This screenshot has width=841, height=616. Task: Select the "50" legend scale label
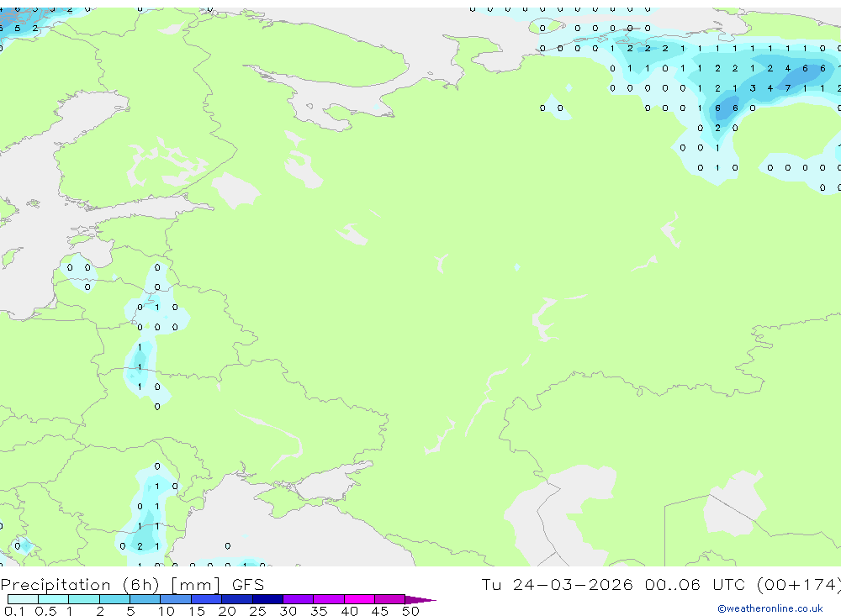pyautogui.click(x=411, y=611)
